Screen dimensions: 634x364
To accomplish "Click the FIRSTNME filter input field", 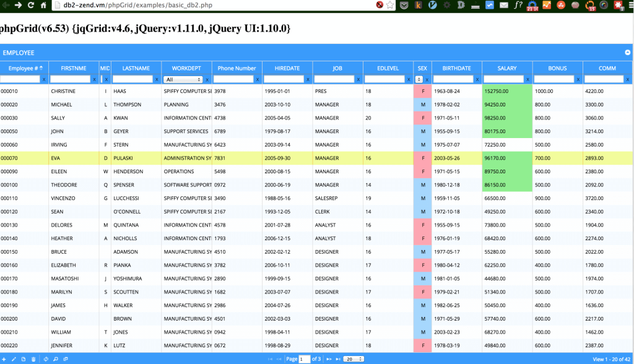I will [x=71, y=79].
